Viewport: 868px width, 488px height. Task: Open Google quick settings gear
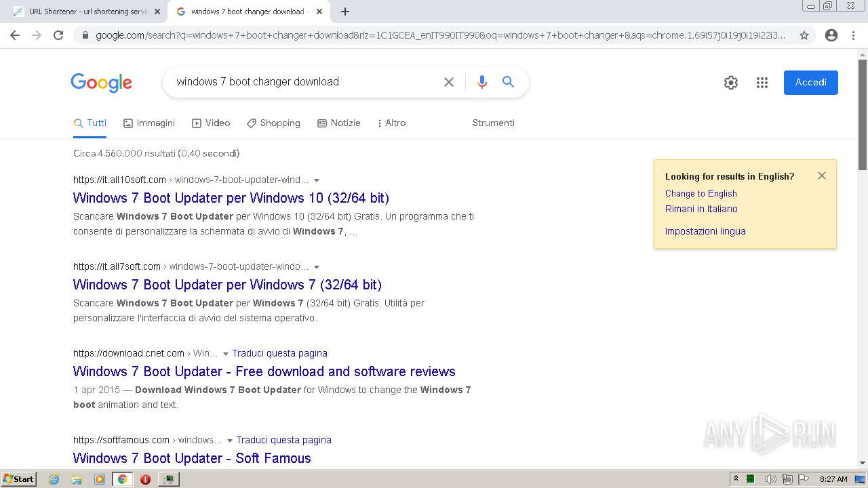pyautogui.click(x=731, y=83)
